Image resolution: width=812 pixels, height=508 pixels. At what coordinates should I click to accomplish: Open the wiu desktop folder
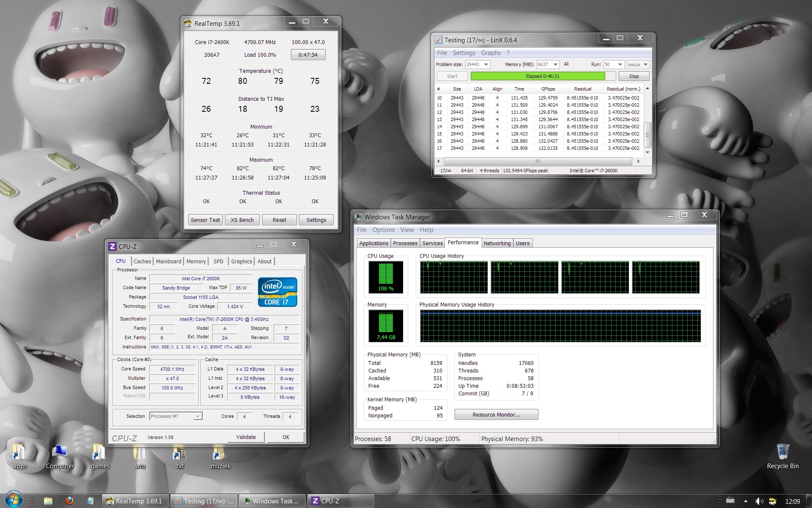tap(140, 456)
